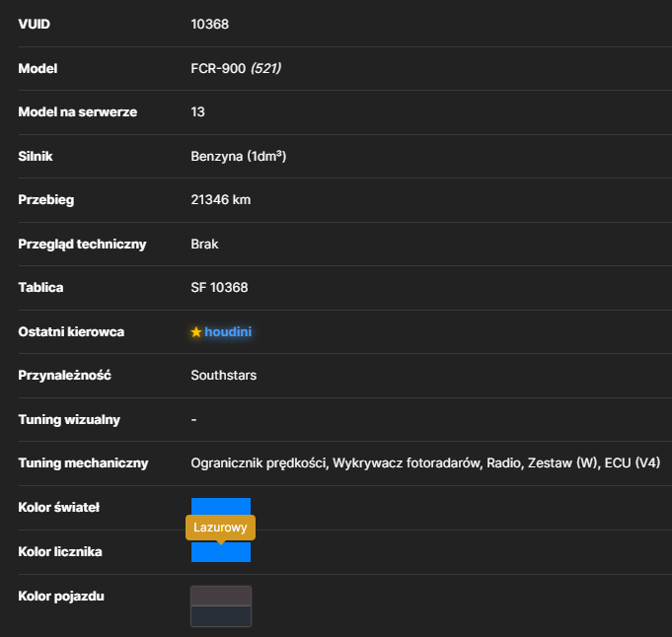This screenshot has height=637, width=672.
Task: Click the Ogranicznik prędkości tuning entry
Action: pyautogui.click(x=260, y=463)
